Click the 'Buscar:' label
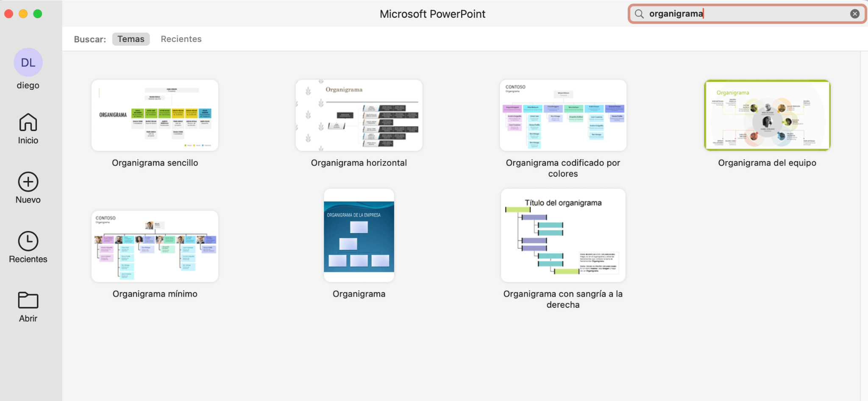 [x=90, y=39]
